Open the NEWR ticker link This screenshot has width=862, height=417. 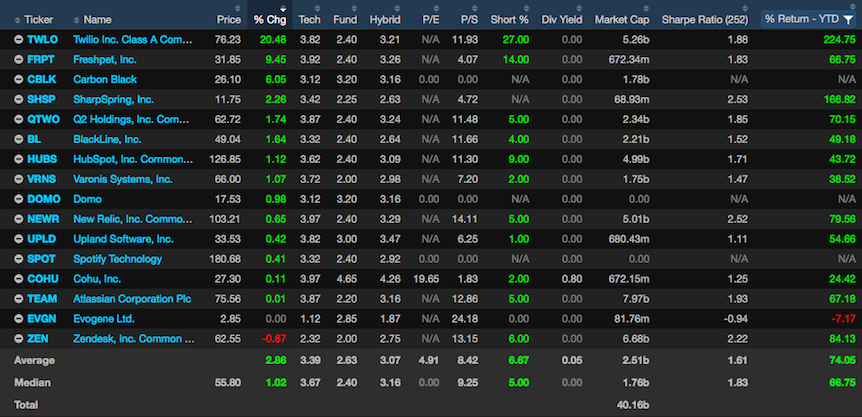43,219
